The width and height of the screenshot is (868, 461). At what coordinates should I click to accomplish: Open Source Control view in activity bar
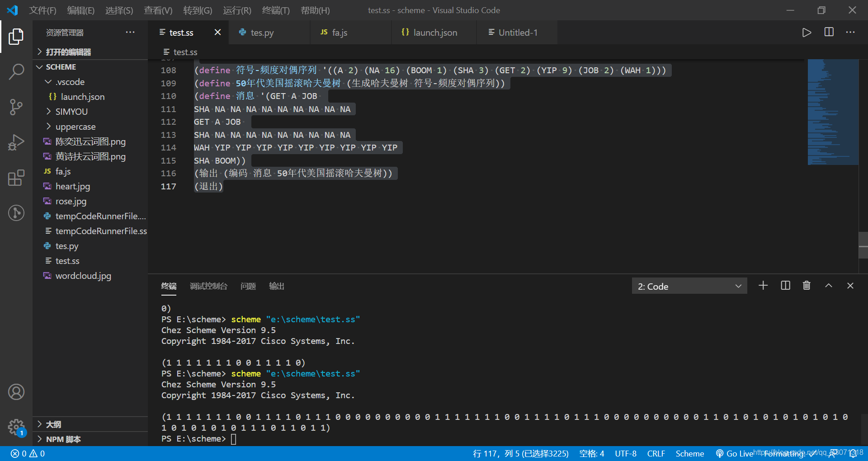pos(16,107)
